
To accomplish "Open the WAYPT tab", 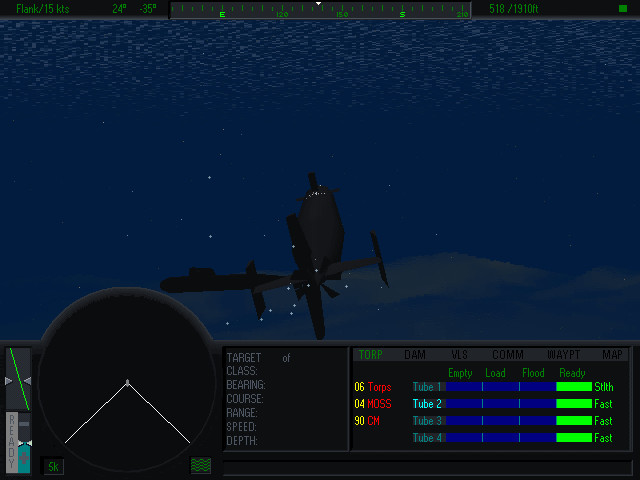I will 563,355.
